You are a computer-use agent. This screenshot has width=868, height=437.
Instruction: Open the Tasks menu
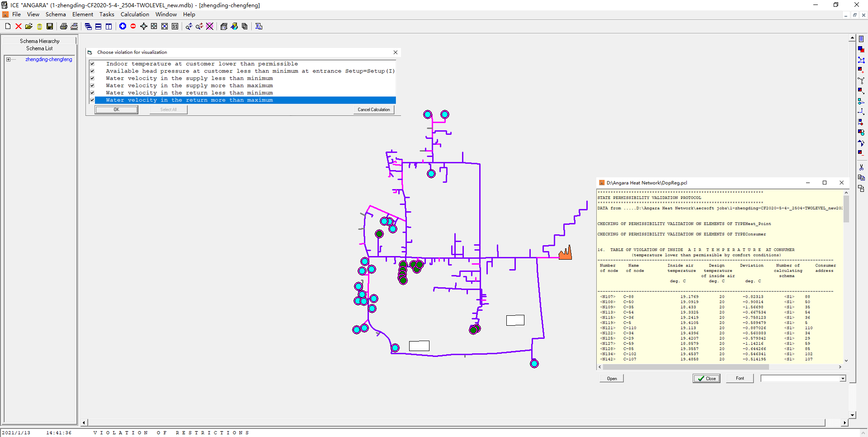pos(107,14)
